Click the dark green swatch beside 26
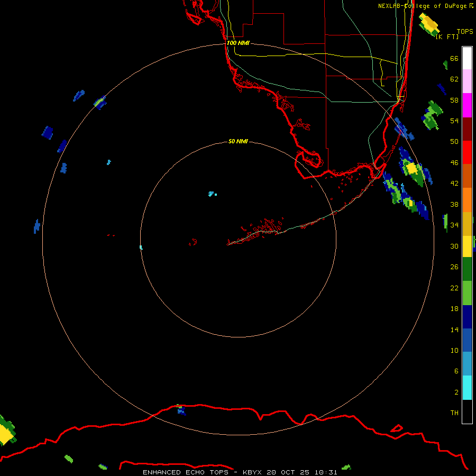476x476 pixels. tap(467, 269)
